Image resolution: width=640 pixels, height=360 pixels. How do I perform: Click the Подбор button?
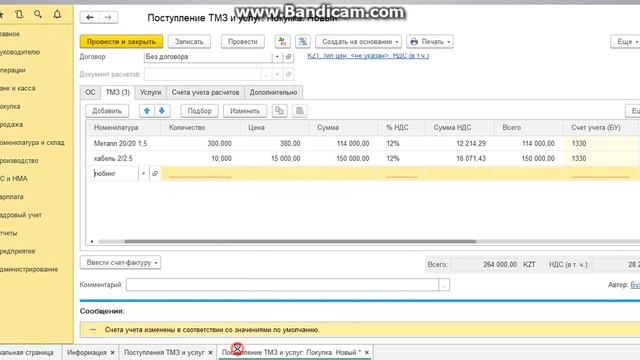point(200,111)
